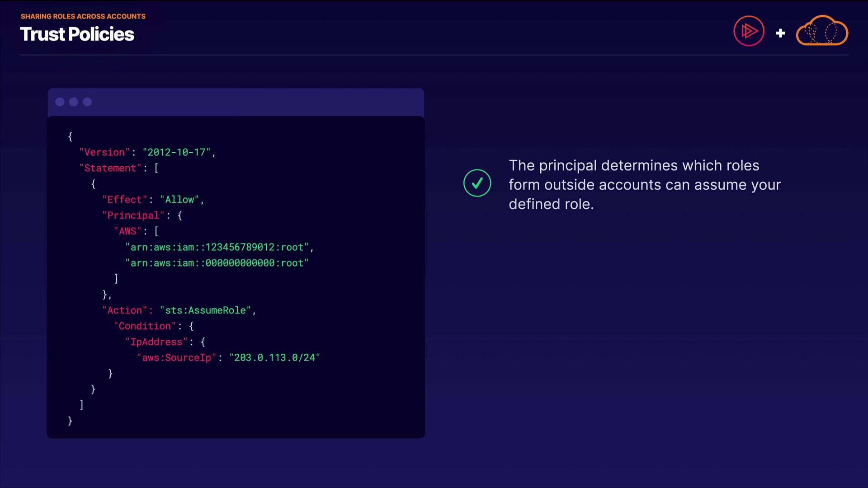Click the "sts:AssumeRole" action value
Image resolution: width=868 pixels, height=488 pixels.
(x=205, y=310)
